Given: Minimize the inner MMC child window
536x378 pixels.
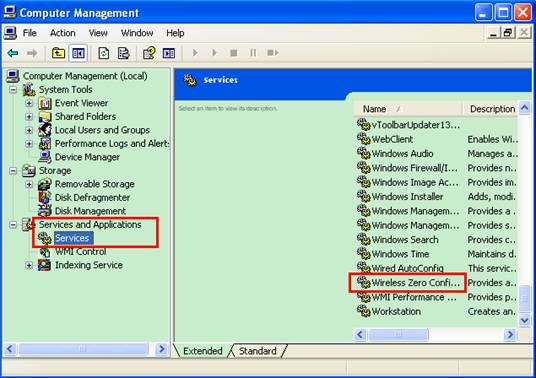Looking at the screenshot, I should point(493,33).
